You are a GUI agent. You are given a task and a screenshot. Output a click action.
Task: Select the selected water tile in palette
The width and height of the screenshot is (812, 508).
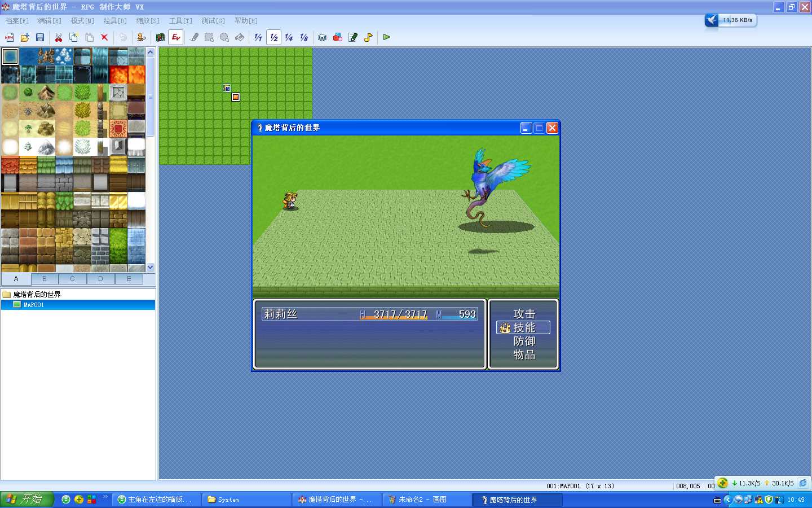coord(10,56)
